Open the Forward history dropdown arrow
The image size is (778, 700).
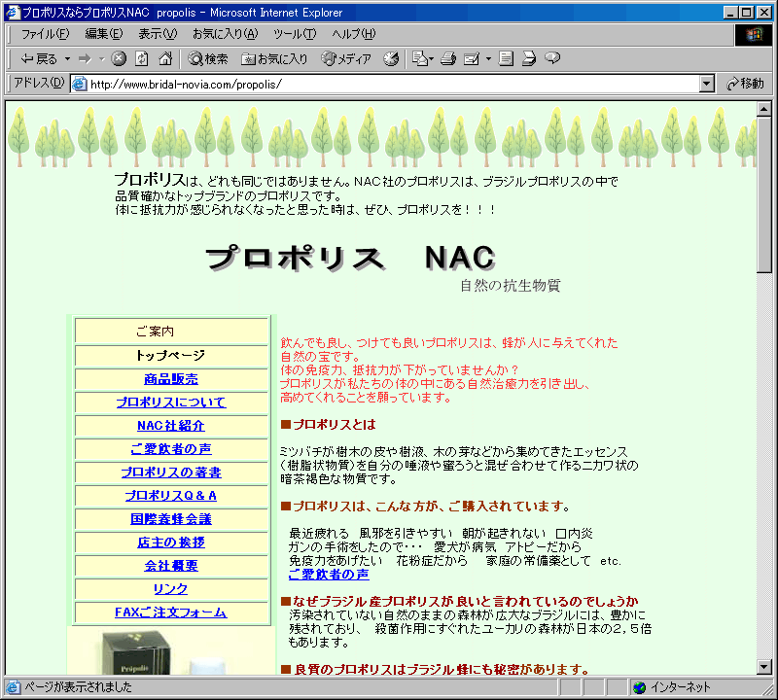102,59
